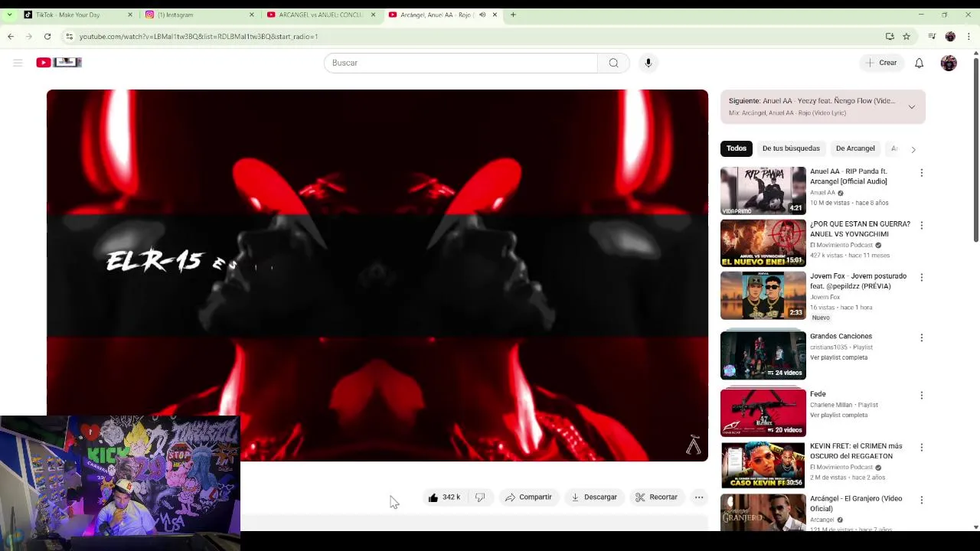This screenshot has width=980, height=551.
Task: Open the Chrome profile avatar
Action: pos(950,36)
